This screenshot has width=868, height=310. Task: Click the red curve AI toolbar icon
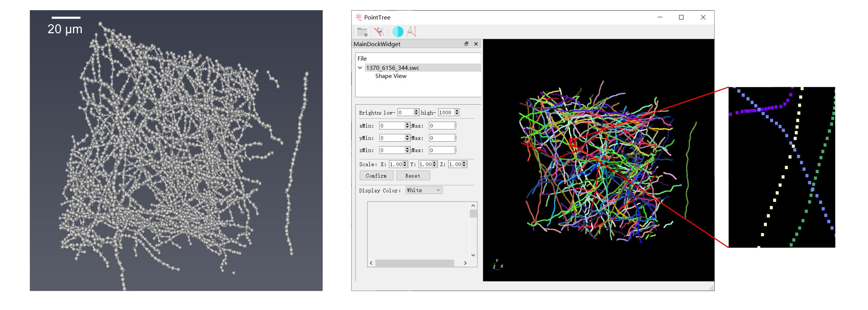tap(411, 32)
